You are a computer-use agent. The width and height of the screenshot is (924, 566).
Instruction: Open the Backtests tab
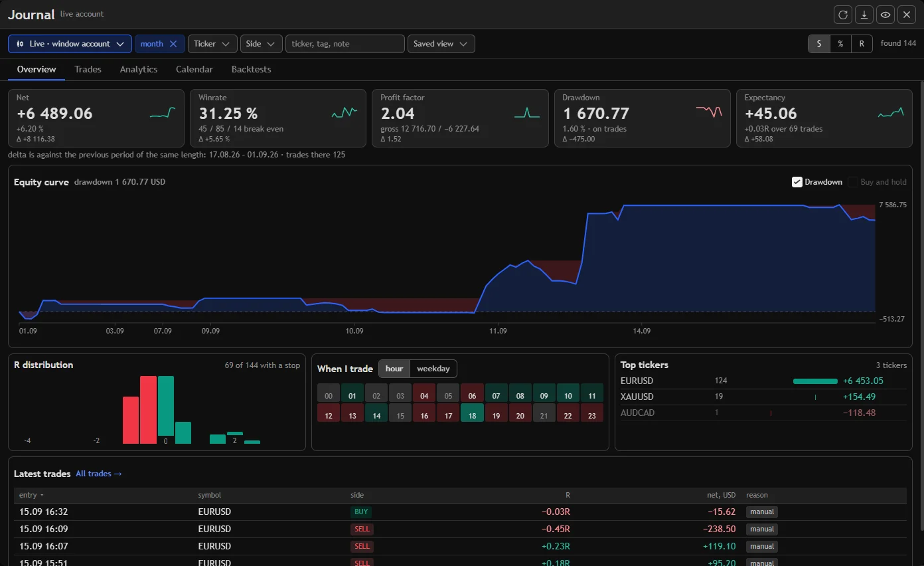(x=251, y=69)
